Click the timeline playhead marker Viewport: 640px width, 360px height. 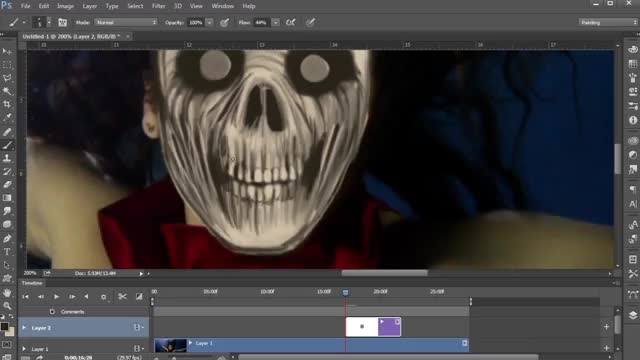coord(346,292)
